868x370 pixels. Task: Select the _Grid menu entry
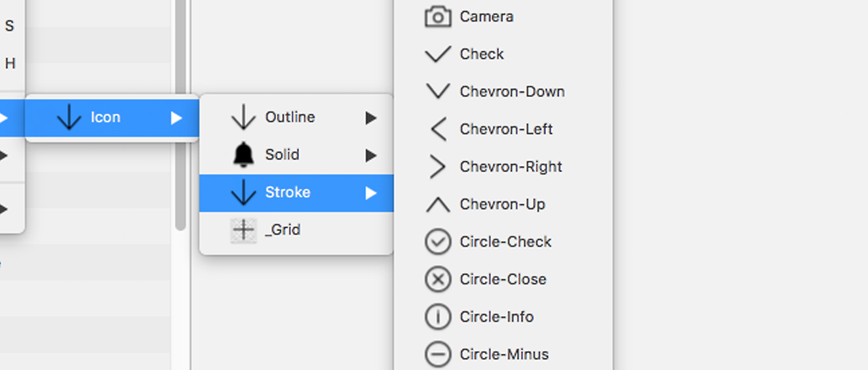(283, 230)
